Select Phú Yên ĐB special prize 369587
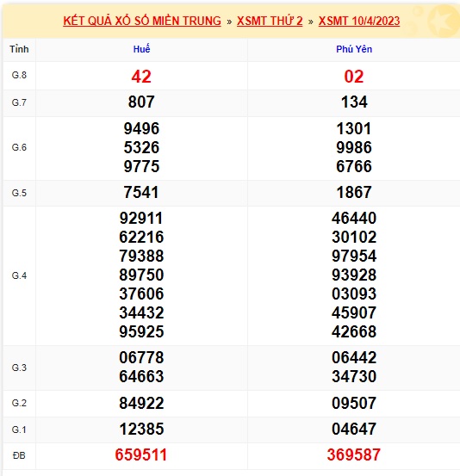 (x=354, y=455)
